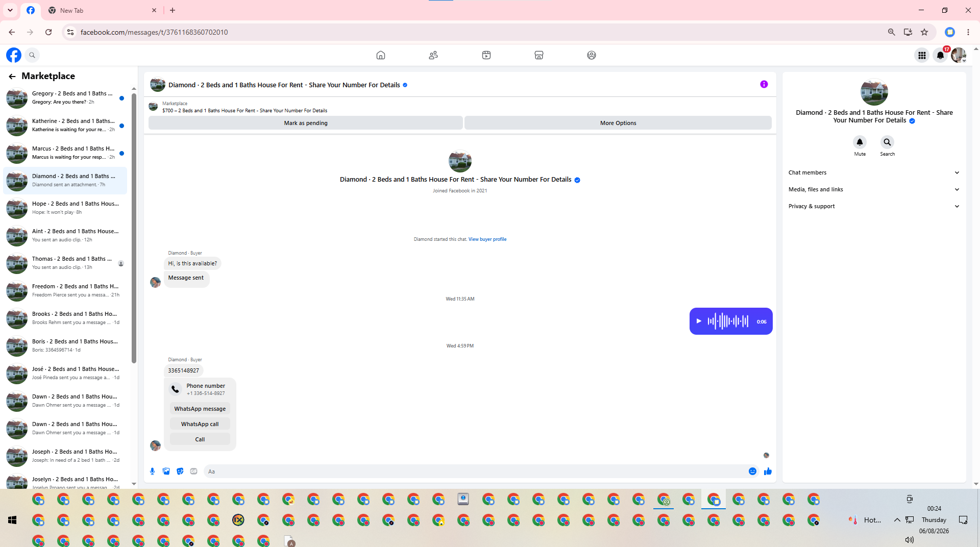980x547 pixels.
Task: Open View buyer profile link
Action: 487,239
